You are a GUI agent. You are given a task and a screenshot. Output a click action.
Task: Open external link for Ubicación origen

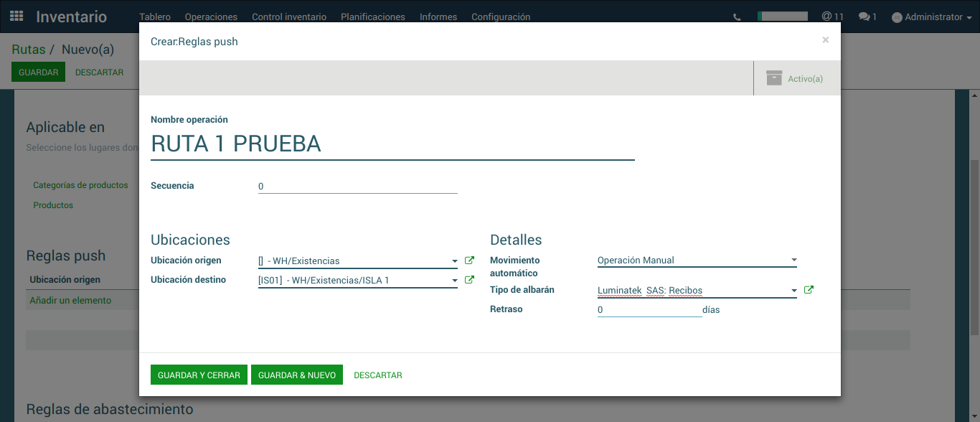(469, 261)
